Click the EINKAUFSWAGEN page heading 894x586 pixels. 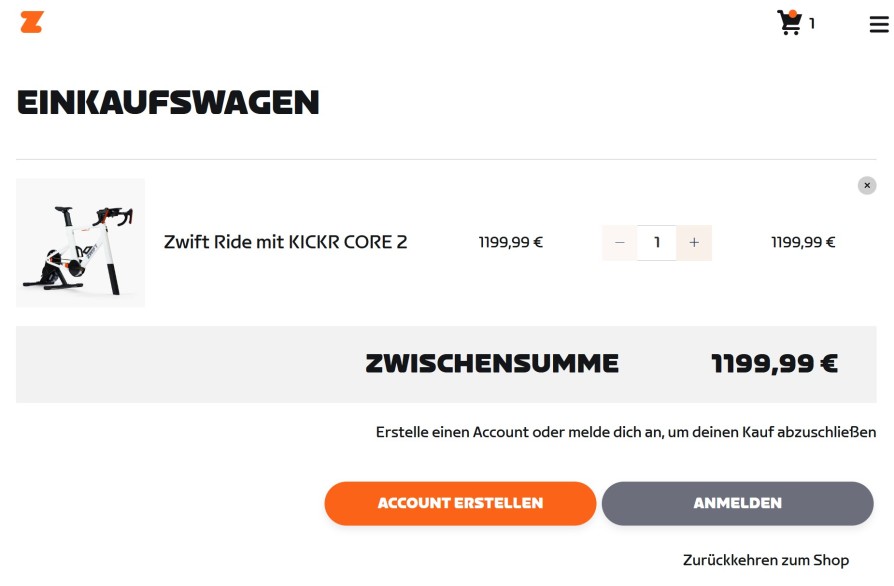click(x=167, y=102)
